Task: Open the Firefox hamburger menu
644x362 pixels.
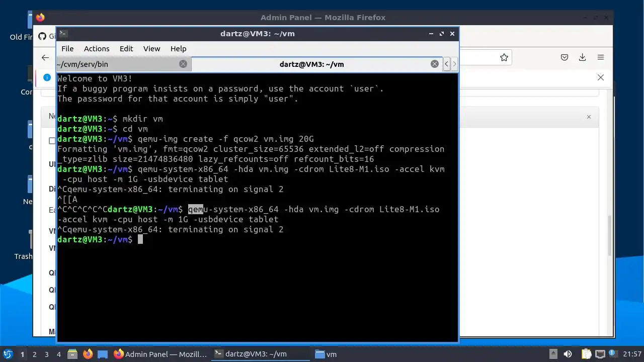Action: point(600,57)
